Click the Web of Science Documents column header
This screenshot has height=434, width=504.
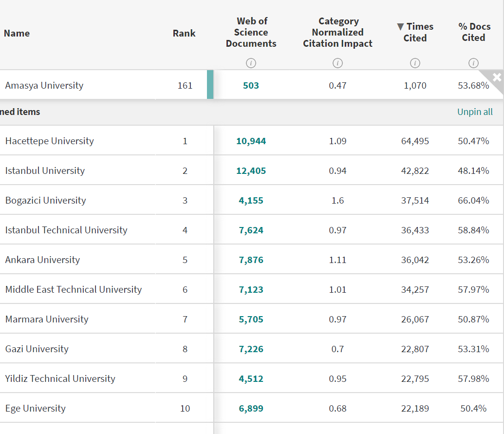pyautogui.click(x=251, y=32)
